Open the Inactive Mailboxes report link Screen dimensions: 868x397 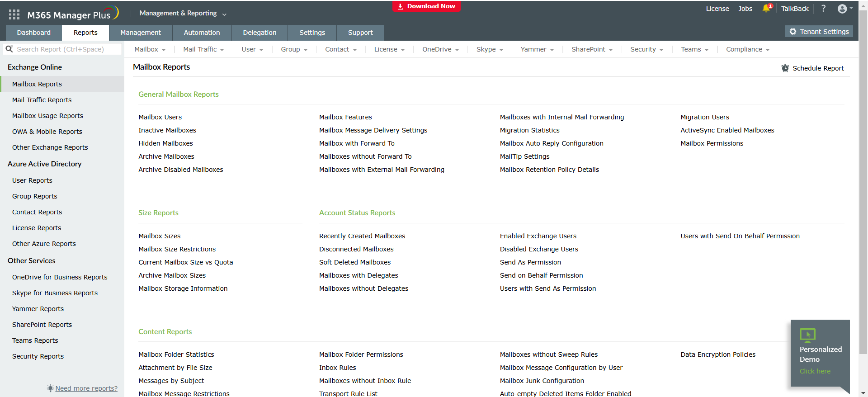(167, 130)
